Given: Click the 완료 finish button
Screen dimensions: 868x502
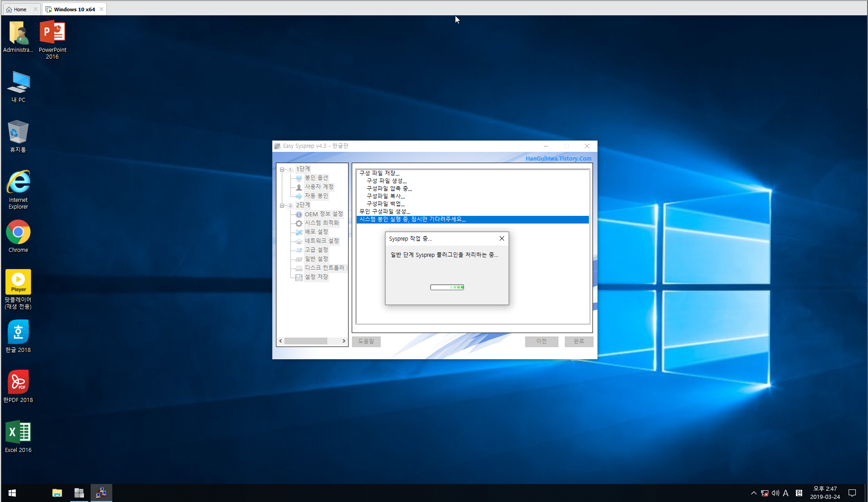Looking at the screenshot, I should [x=579, y=342].
